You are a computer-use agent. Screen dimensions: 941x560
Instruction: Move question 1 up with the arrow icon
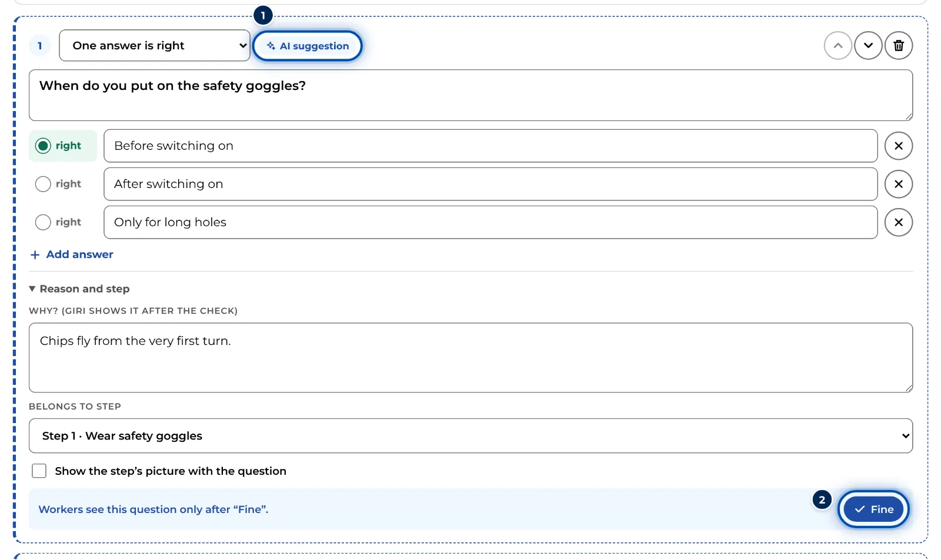click(838, 46)
